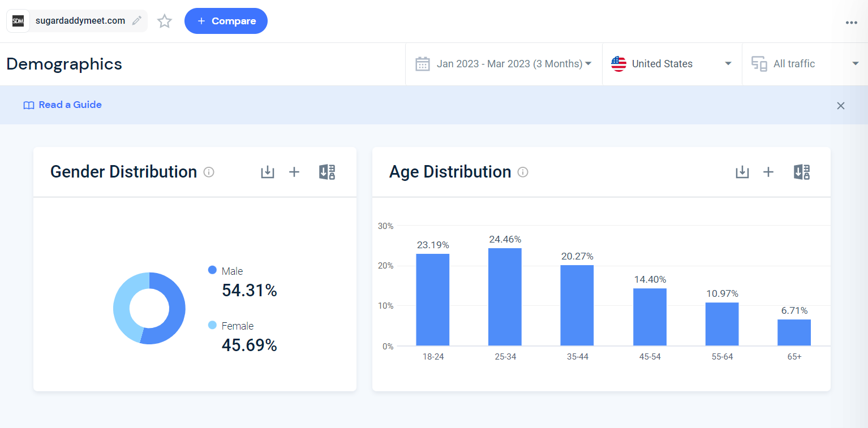Add Gender Distribution widget to dashboard
The height and width of the screenshot is (428, 868).
pyautogui.click(x=294, y=172)
